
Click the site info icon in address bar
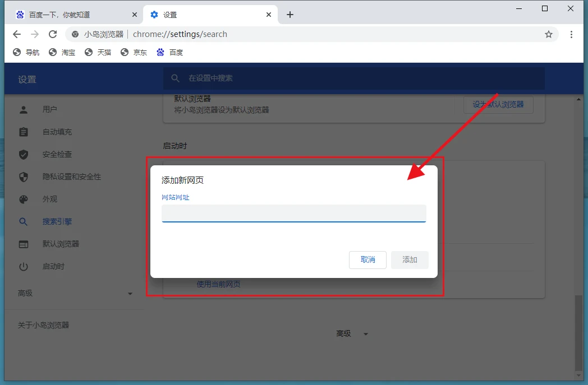click(x=75, y=34)
